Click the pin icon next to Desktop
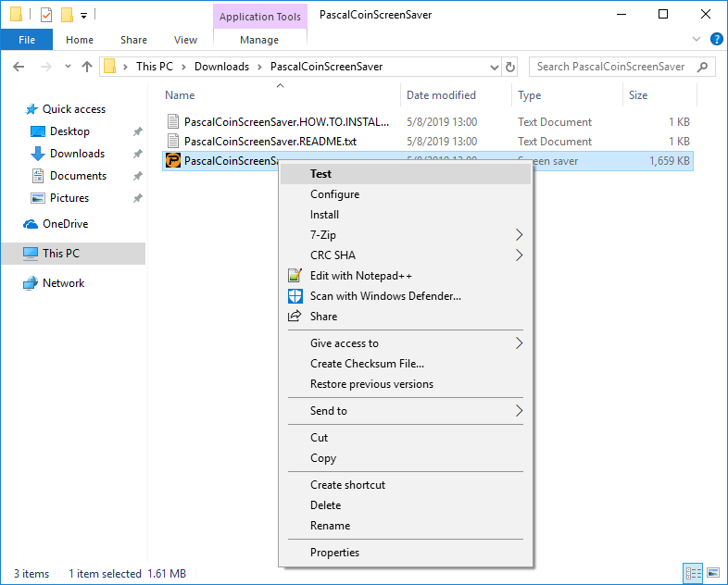Image resolution: width=728 pixels, height=585 pixels. tap(137, 131)
